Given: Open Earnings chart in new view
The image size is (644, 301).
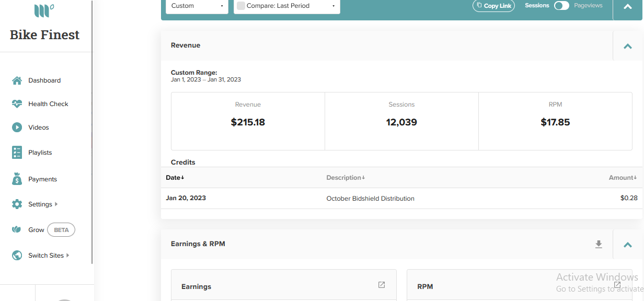Looking at the screenshot, I should [382, 285].
